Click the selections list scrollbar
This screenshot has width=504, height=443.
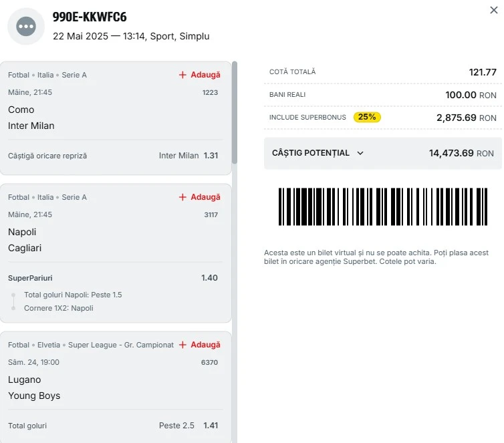[x=235, y=112]
